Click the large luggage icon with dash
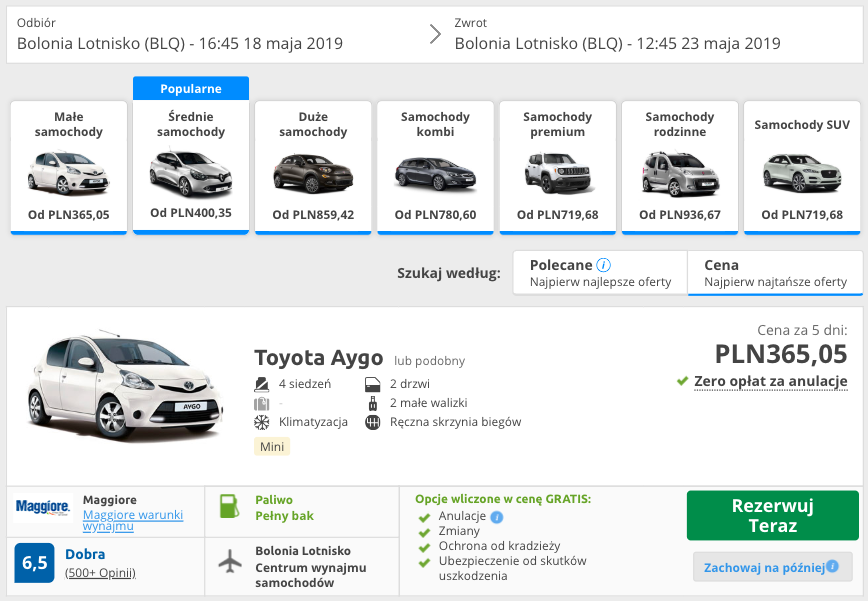The image size is (868, 601). pos(261,403)
